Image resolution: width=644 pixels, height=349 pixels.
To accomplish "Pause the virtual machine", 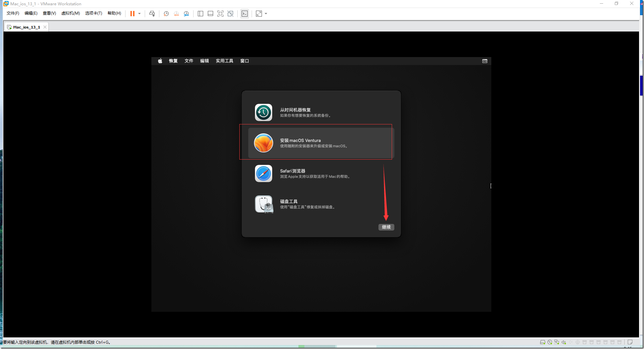I will (x=132, y=14).
